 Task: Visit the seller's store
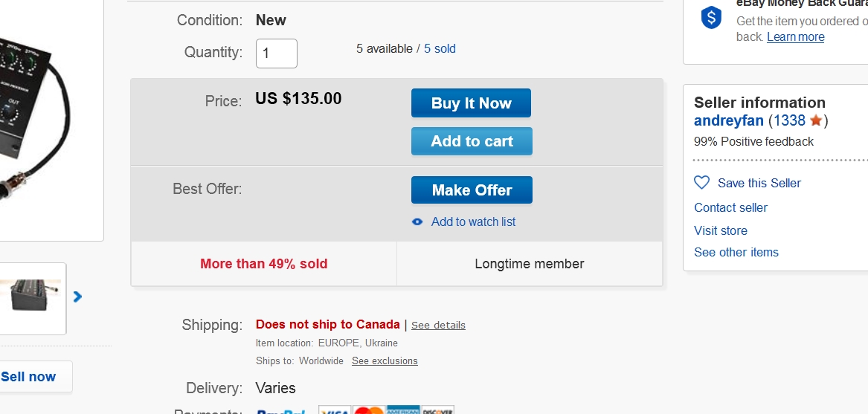pos(721,230)
